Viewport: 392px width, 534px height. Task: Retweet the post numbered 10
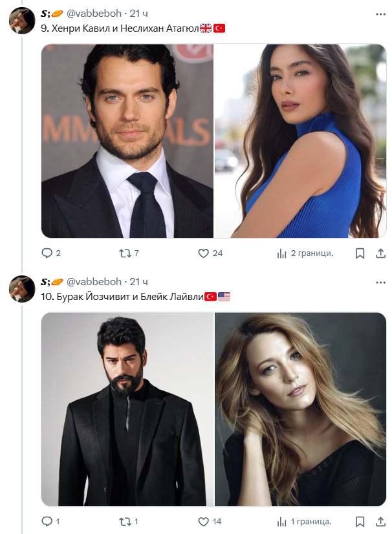coord(125,521)
